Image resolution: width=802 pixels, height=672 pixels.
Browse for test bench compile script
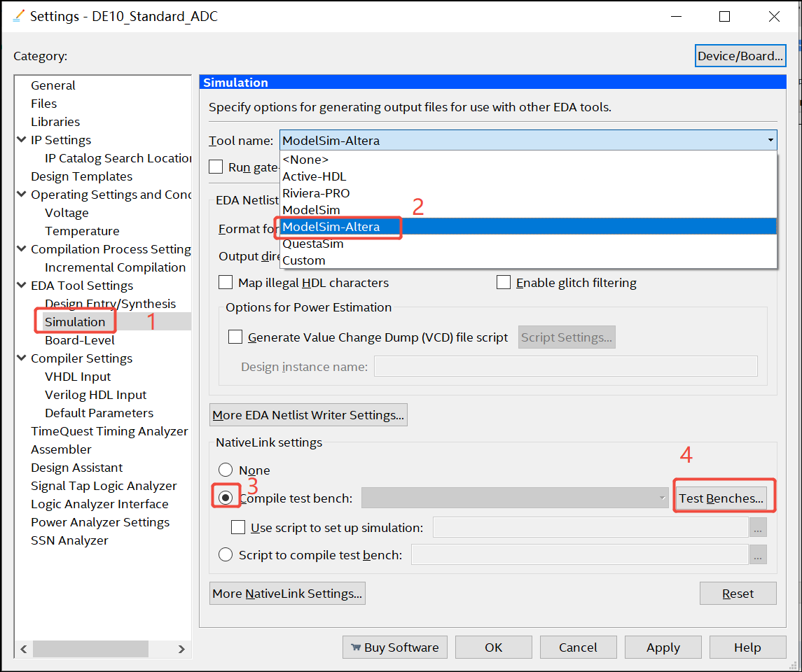click(758, 554)
